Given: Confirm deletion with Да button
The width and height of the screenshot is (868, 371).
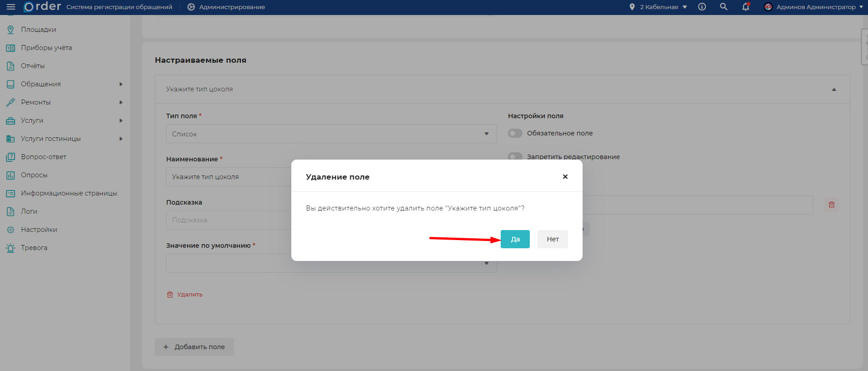Looking at the screenshot, I should pos(515,239).
